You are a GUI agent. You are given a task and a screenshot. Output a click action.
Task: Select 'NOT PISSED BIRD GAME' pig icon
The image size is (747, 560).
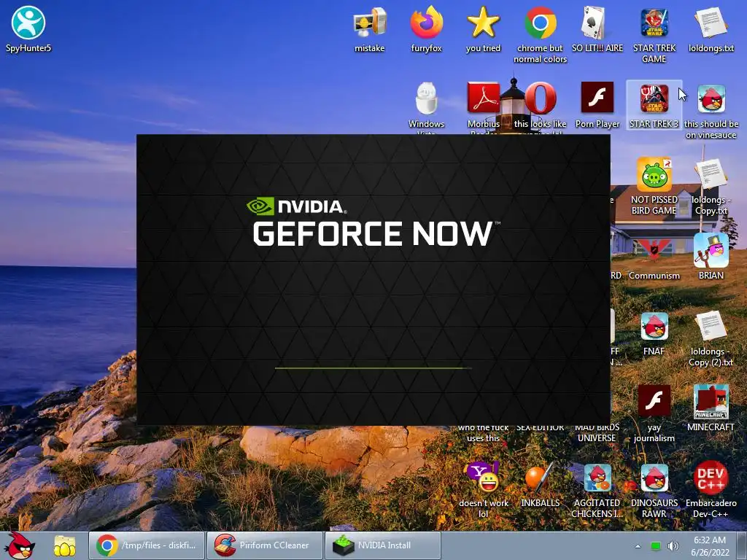tap(654, 186)
